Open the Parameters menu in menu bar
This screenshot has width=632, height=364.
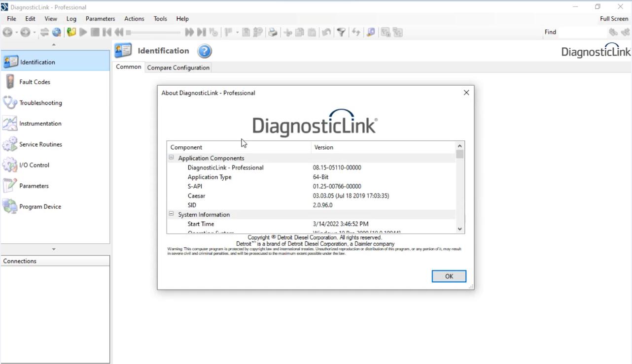coord(100,19)
